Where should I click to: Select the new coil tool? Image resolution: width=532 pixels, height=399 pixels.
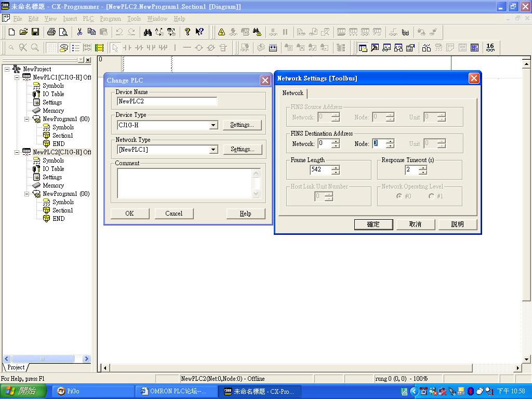click(199, 47)
